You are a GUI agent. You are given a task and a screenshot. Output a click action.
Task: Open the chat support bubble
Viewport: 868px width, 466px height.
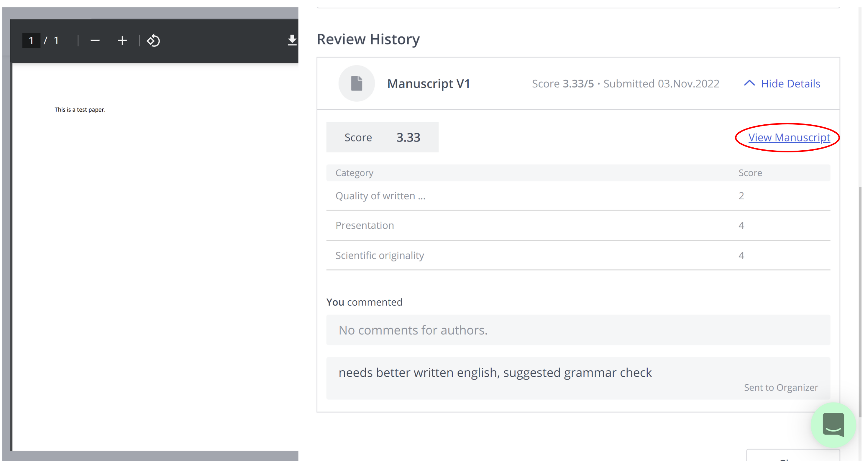pos(833,425)
